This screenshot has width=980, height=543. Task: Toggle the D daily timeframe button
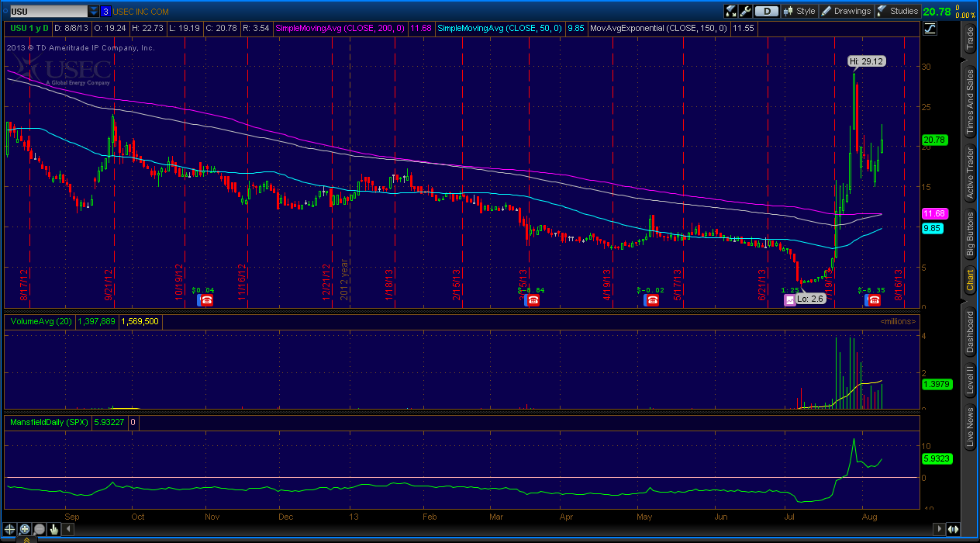coord(766,11)
